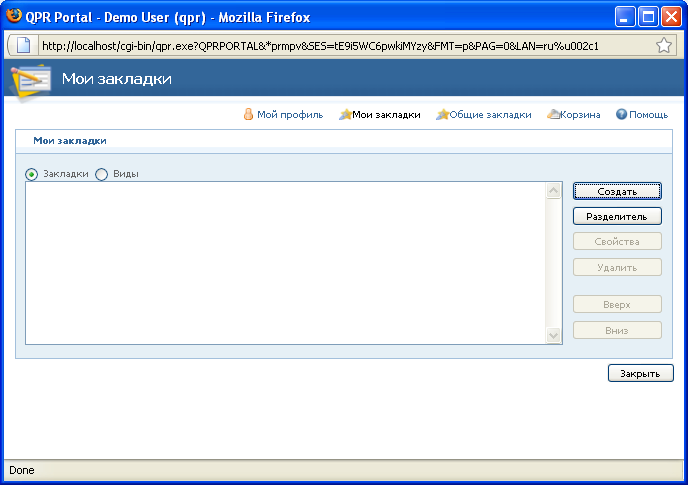Open the Корзина link
This screenshot has height=485, width=688.
(x=580, y=115)
